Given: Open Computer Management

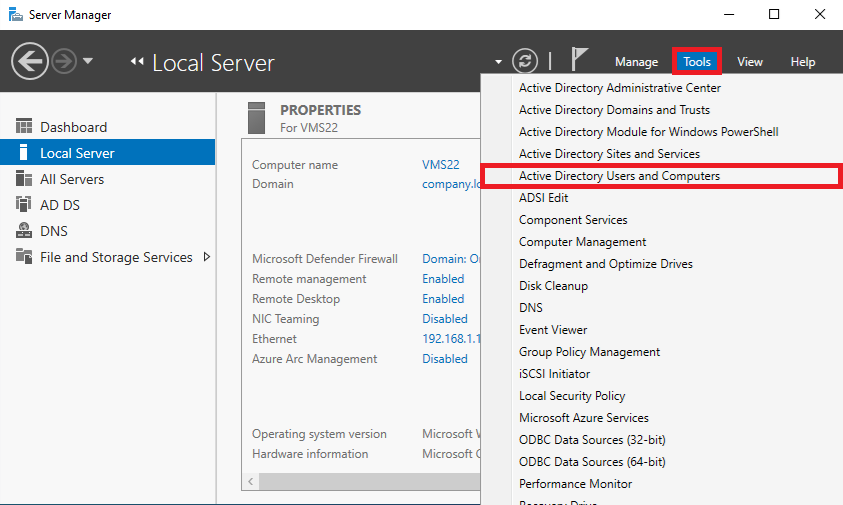Looking at the screenshot, I should (x=582, y=242).
